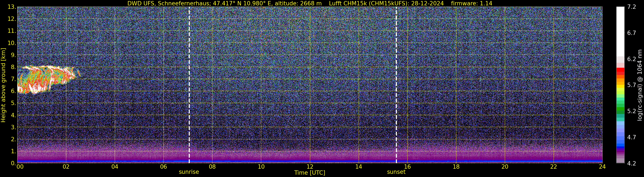This screenshot has height=177, width=644.
Task: Click the '7.2' colorbar value
Action: (632, 7)
